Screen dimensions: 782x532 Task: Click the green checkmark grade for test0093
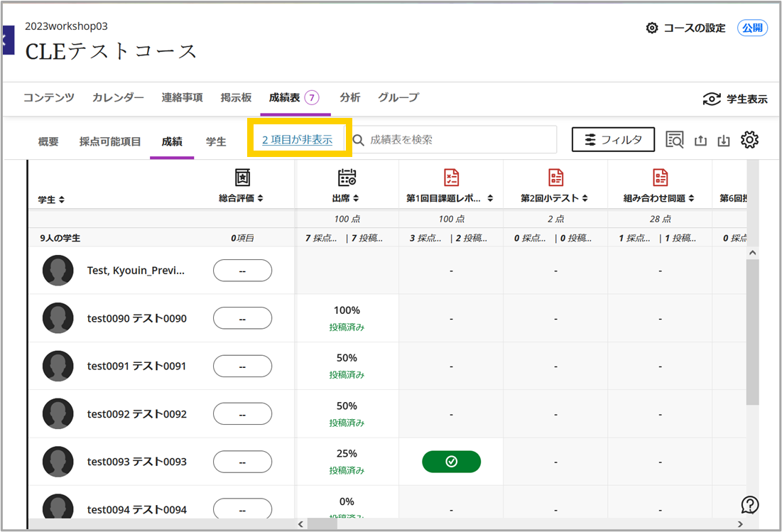[x=451, y=461]
